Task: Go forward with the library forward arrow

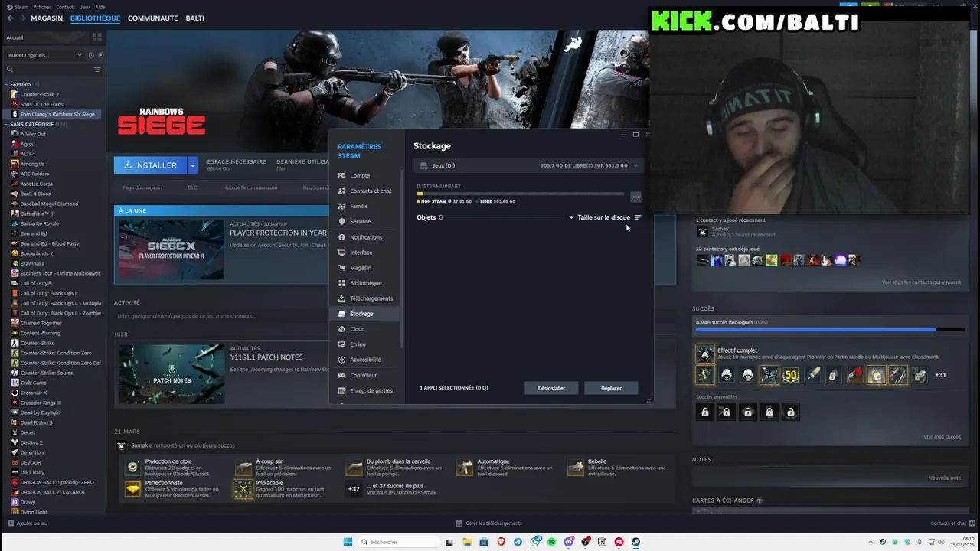Action: 21,18
